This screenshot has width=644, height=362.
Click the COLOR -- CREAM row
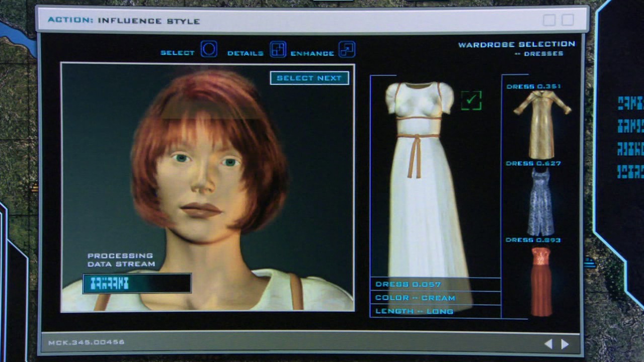(x=435, y=298)
